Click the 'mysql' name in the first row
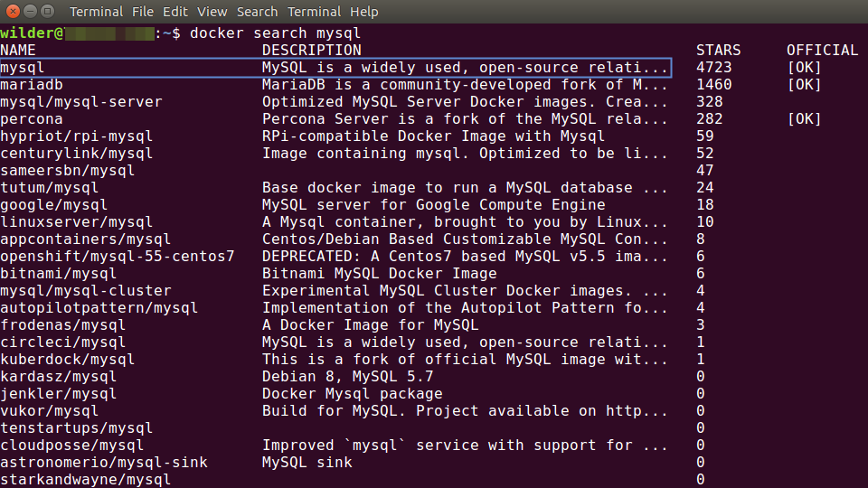 coord(22,68)
